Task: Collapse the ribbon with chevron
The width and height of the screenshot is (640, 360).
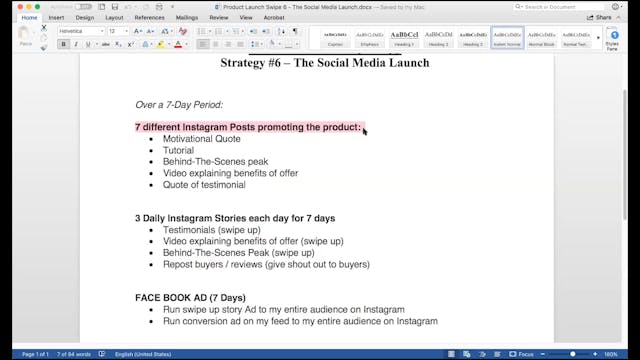Action: point(618,18)
